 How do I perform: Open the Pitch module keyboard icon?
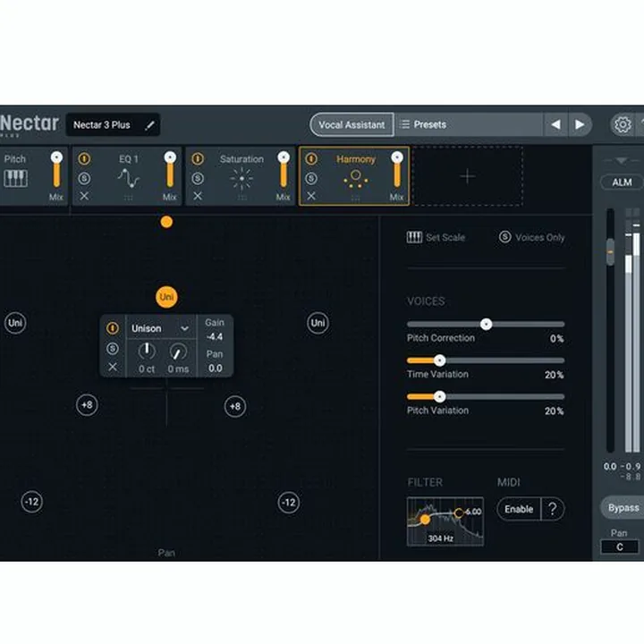point(15,179)
